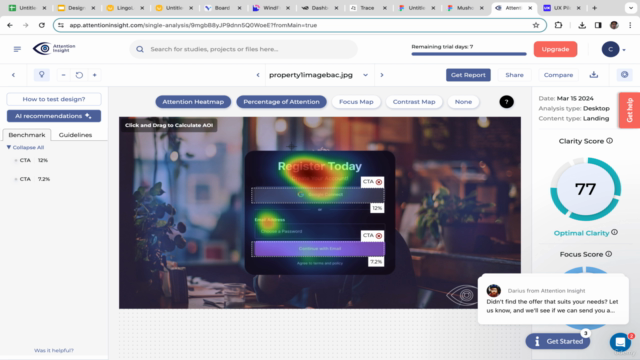Open the black question mark help icon
The image size is (640, 360).
click(x=507, y=102)
